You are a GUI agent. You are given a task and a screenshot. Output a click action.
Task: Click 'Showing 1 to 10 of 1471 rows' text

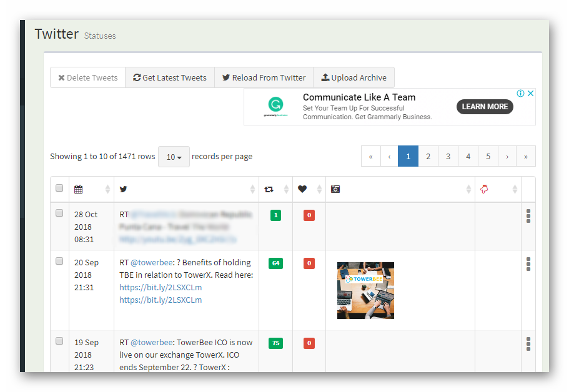point(102,156)
